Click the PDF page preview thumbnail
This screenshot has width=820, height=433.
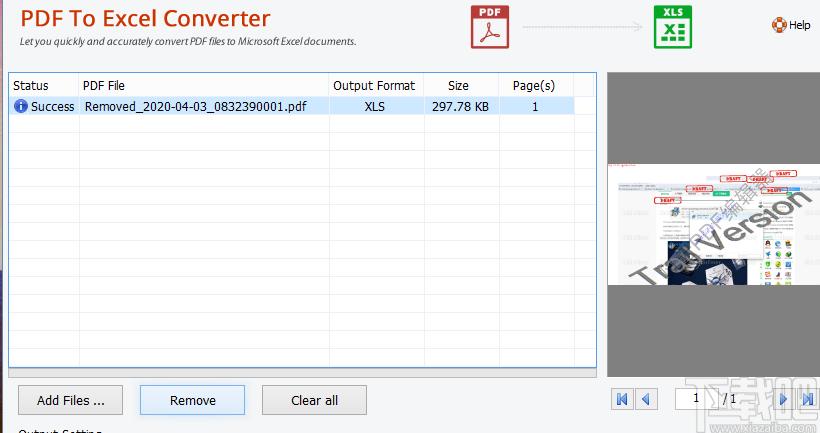click(x=713, y=224)
